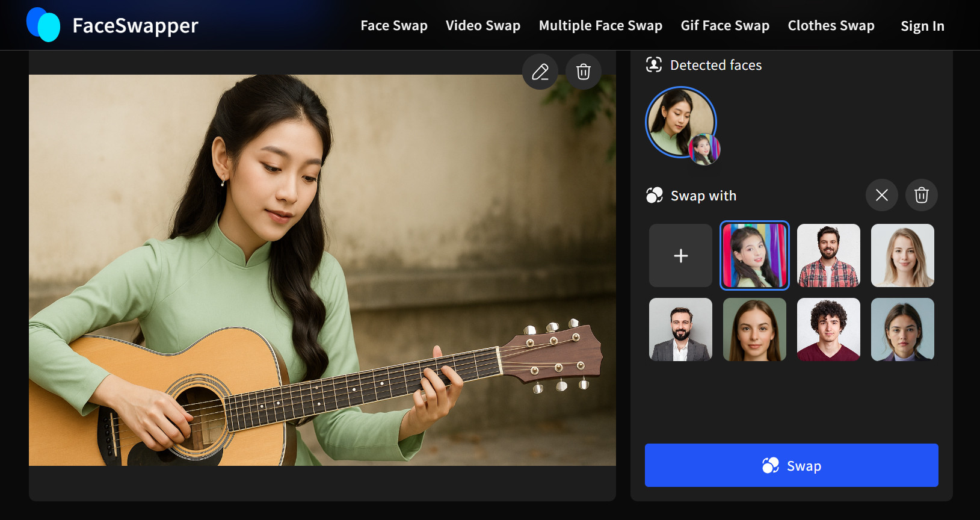Go to Video Swap page

tap(482, 26)
